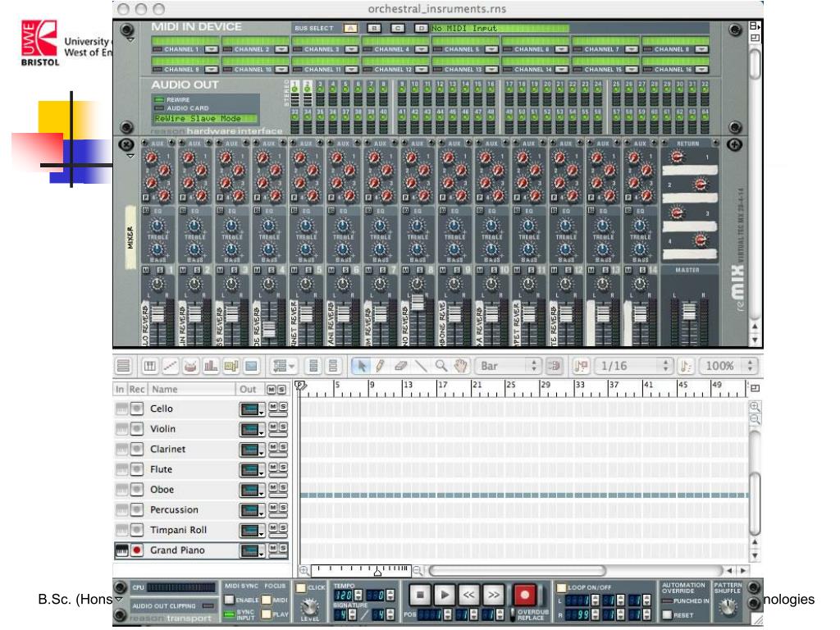Open the Oboe track Out dropdown

252,491
